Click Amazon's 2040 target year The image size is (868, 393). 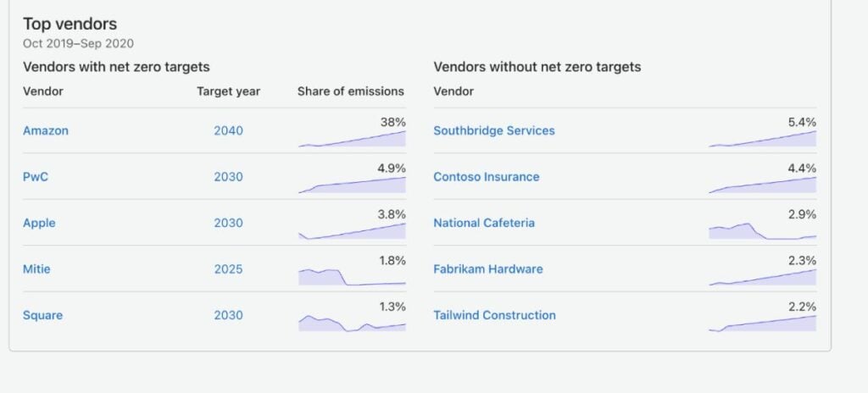(x=228, y=131)
